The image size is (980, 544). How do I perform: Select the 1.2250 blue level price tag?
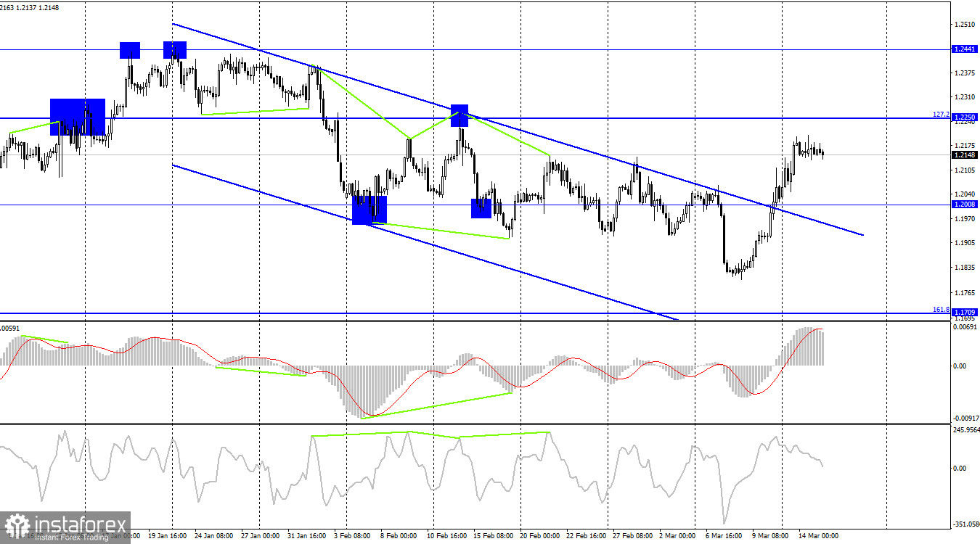965,118
